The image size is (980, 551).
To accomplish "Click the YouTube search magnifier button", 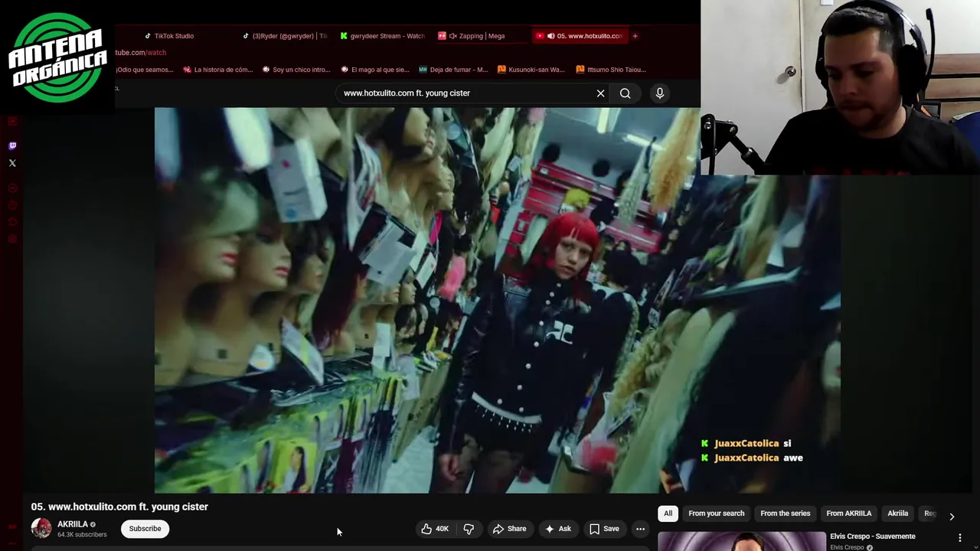I will click(x=626, y=93).
